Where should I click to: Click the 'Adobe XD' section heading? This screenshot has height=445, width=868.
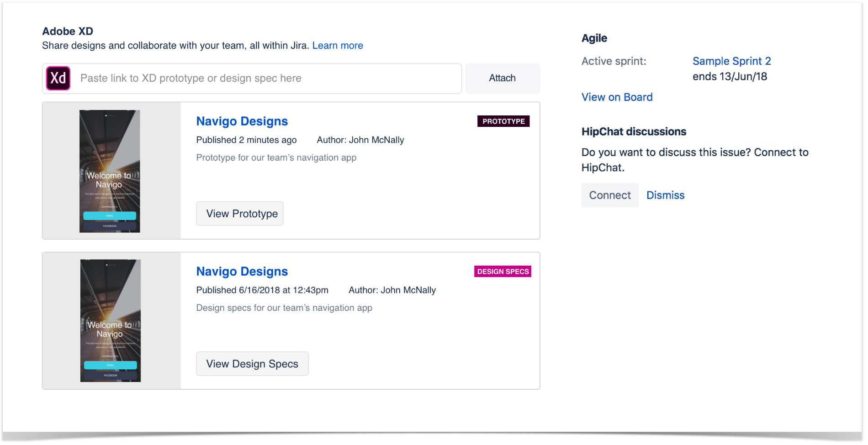(x=68, y=31)
